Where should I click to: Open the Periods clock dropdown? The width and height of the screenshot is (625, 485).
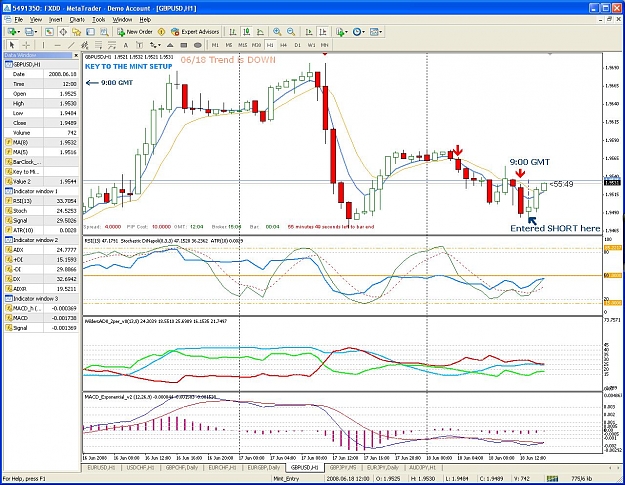pyautogui.click(x=363, y=32)
